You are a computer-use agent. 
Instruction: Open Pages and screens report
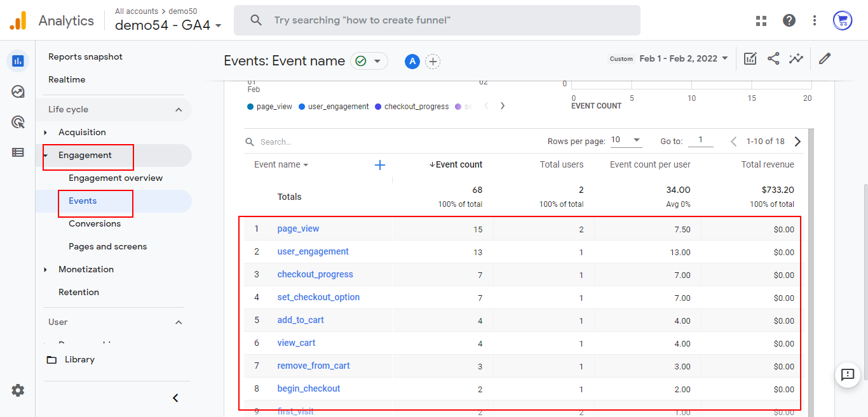pyautogui.click(x=107, y=246)
